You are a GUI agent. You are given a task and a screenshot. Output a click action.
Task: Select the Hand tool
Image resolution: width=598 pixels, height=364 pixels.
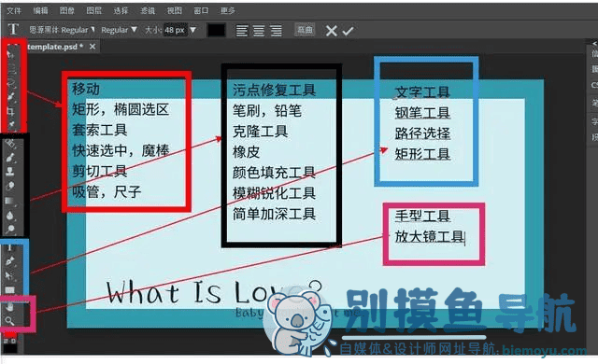(10, 306)
